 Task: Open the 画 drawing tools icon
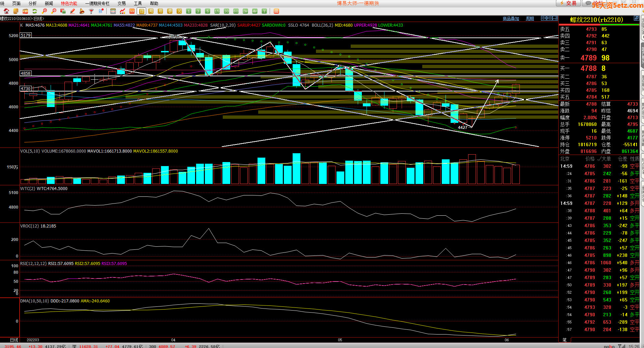coord(276,11)
